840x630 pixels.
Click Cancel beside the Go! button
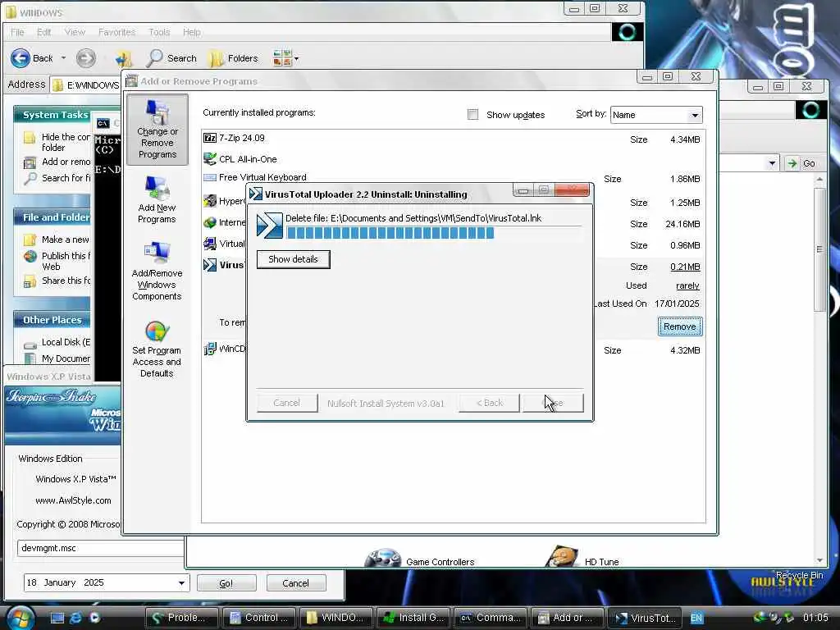[295, 583]
